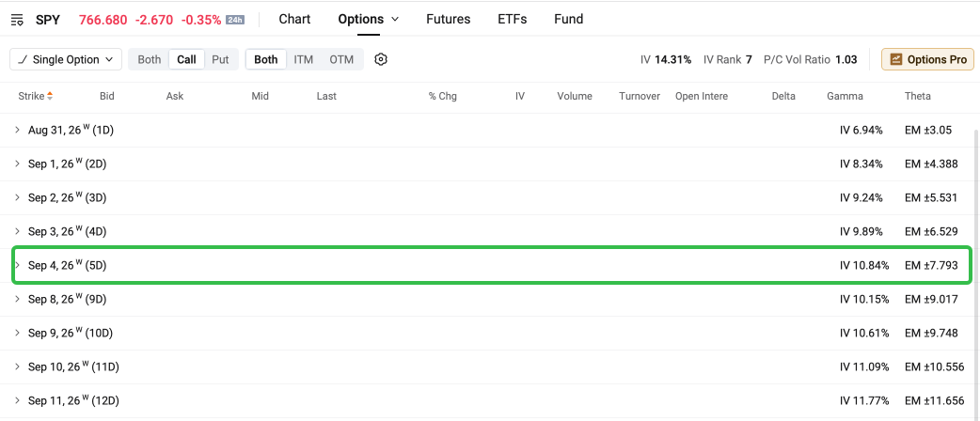980x421 pixels.
Task: Click the SPY ticker symbol
Action: (x=48, y=20)
